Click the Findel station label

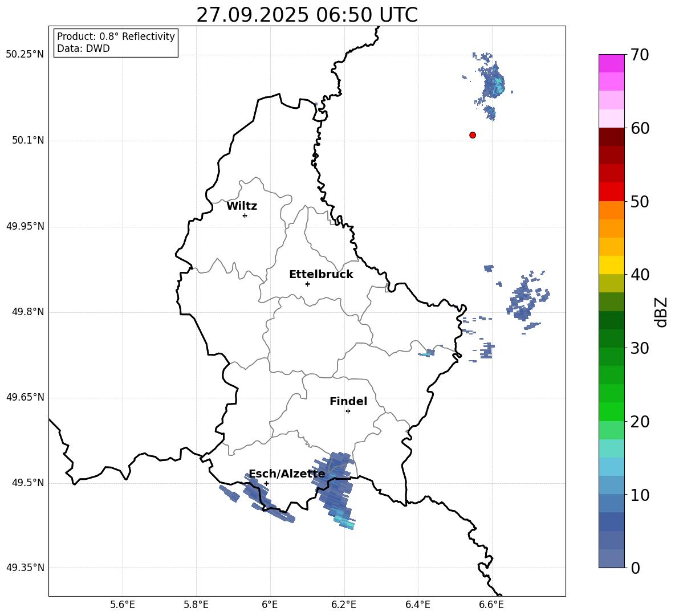348,401
